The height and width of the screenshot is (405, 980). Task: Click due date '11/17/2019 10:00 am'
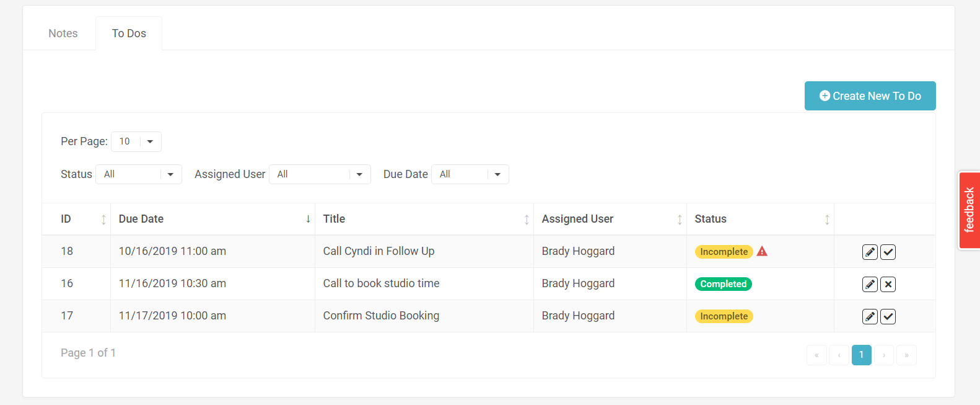tap(172, 316)
